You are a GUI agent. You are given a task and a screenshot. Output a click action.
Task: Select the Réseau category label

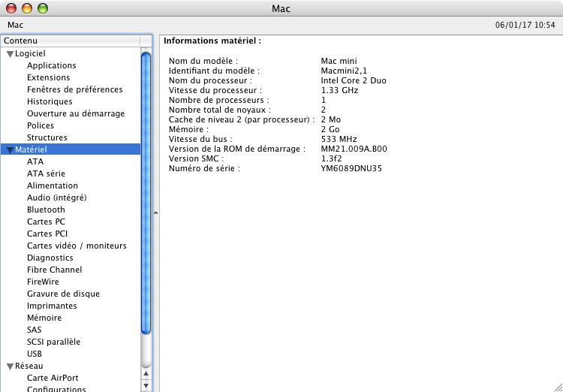(29, 366)
